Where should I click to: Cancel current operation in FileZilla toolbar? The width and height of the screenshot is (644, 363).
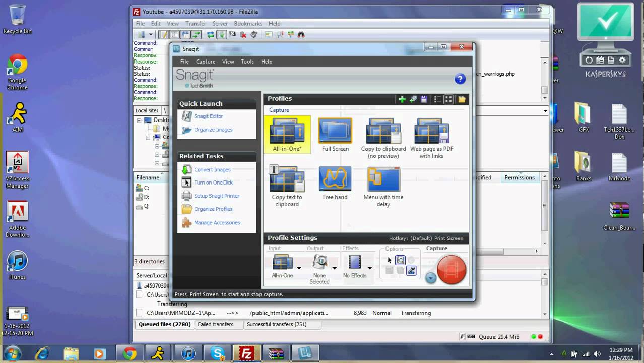pos(232,34)
